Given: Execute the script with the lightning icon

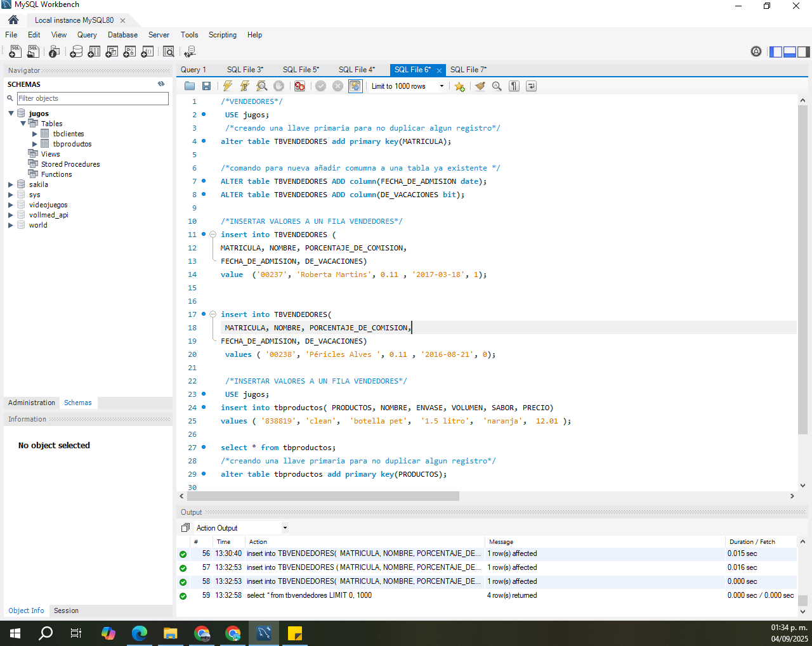Looking at the screenshot, I should tap(228, 86).
